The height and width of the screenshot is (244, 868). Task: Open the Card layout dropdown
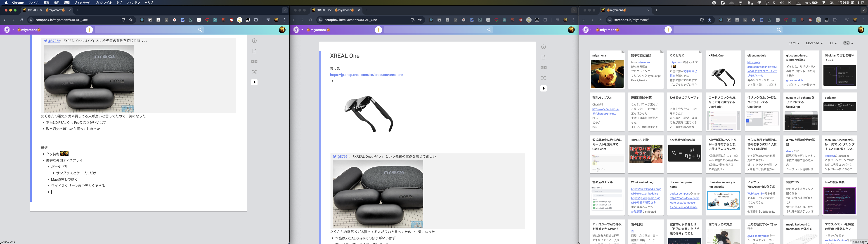[794, 43]
